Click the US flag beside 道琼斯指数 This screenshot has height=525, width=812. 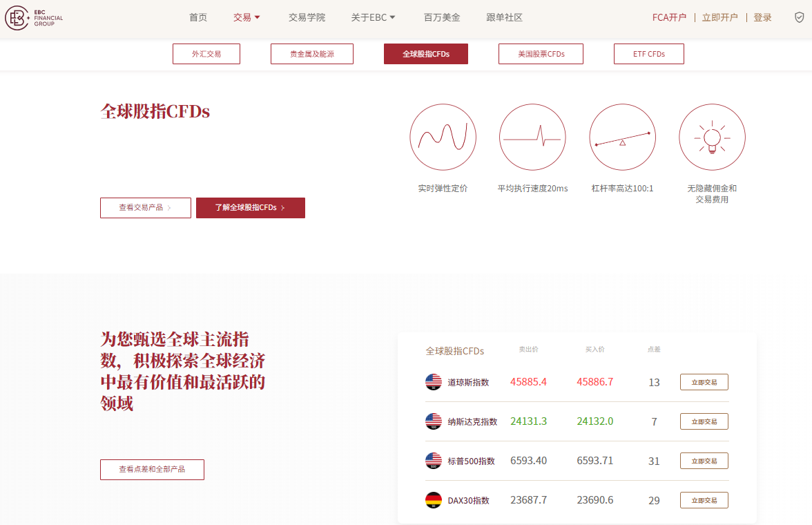click(x=434, y=382)
